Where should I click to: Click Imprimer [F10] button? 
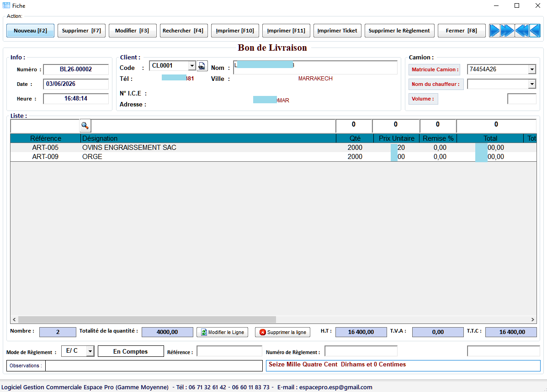(x=235, y=31)
